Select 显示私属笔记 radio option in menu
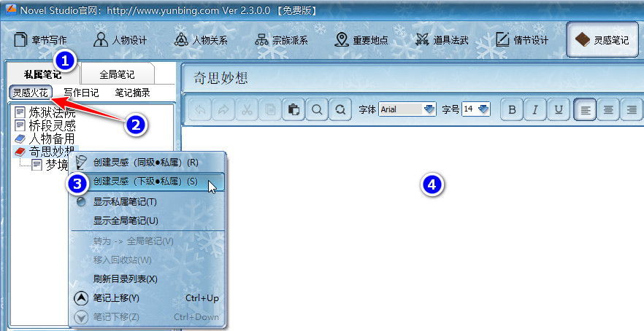The height and width of the screenshot is (331, 644). tap(125, 202)
